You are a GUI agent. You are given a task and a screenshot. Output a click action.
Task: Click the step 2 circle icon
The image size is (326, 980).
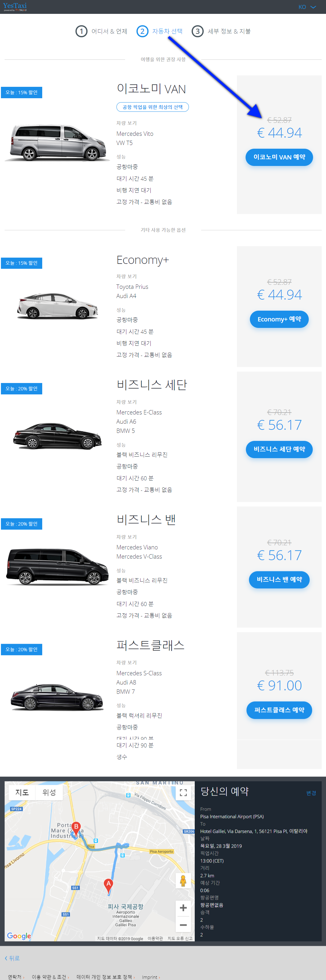142,31
